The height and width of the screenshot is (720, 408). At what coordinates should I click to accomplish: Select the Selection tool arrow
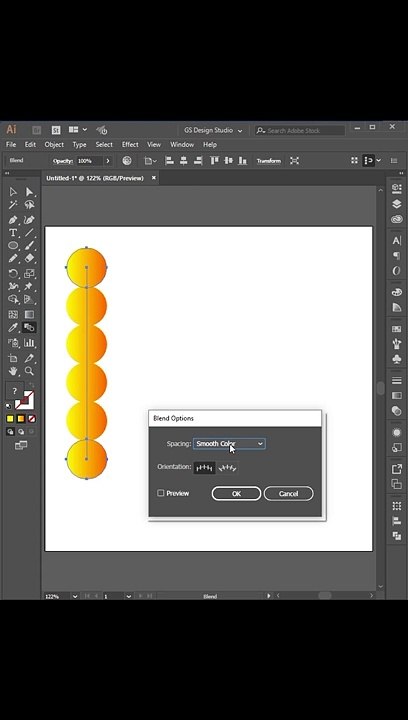click(x=13, y=192)
